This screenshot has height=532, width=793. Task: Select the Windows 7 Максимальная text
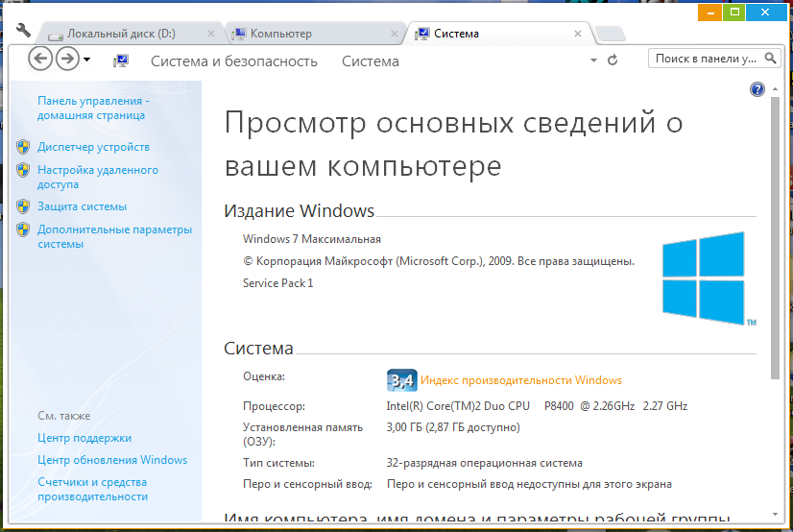pyautogui.click(x=312, y=239)
